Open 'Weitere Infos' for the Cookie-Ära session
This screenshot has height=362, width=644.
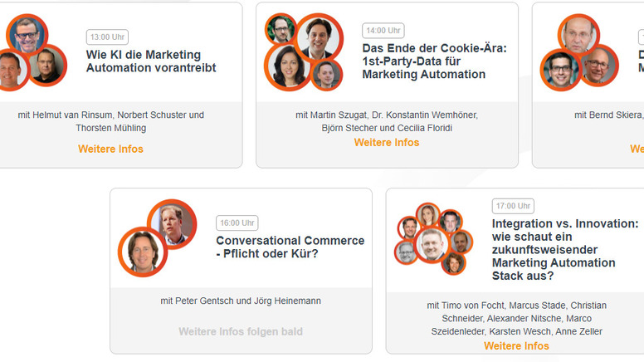click(x=387, y=143)
